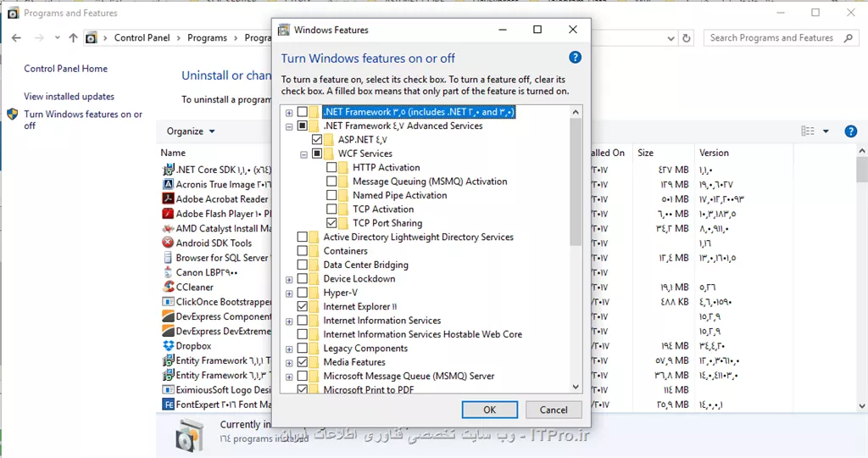Click the Windows Features list scrollbar down arrow
The image size is (868, 458).
[x=576, y=387]
